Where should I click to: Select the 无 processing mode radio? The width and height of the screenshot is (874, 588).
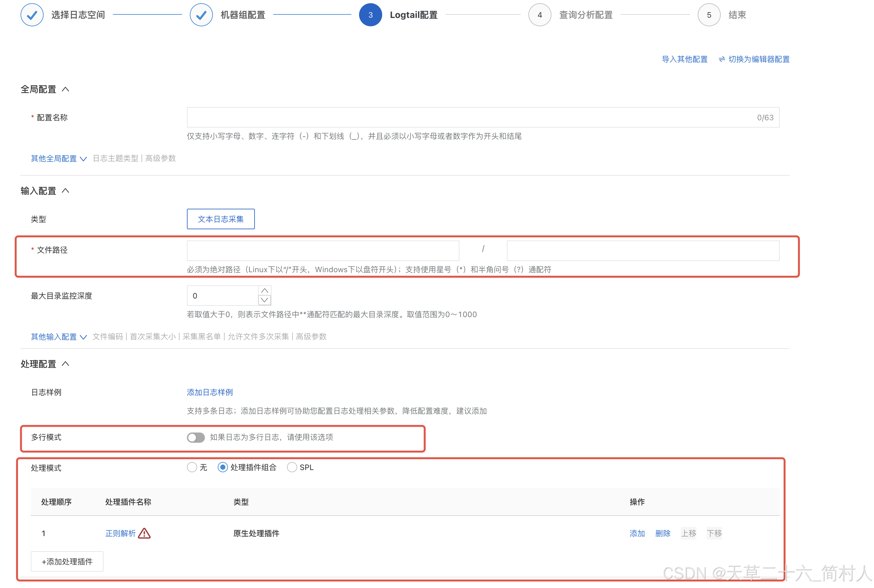point(192,467)
